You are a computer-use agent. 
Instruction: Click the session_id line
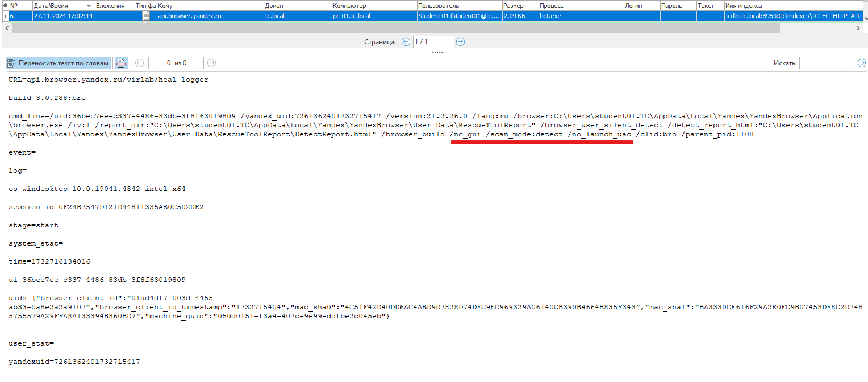pos(106,207)
